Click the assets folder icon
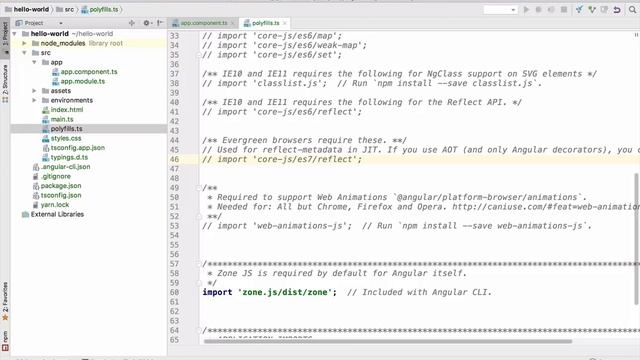Screen dimensions: 640x360 click(46, 91)
